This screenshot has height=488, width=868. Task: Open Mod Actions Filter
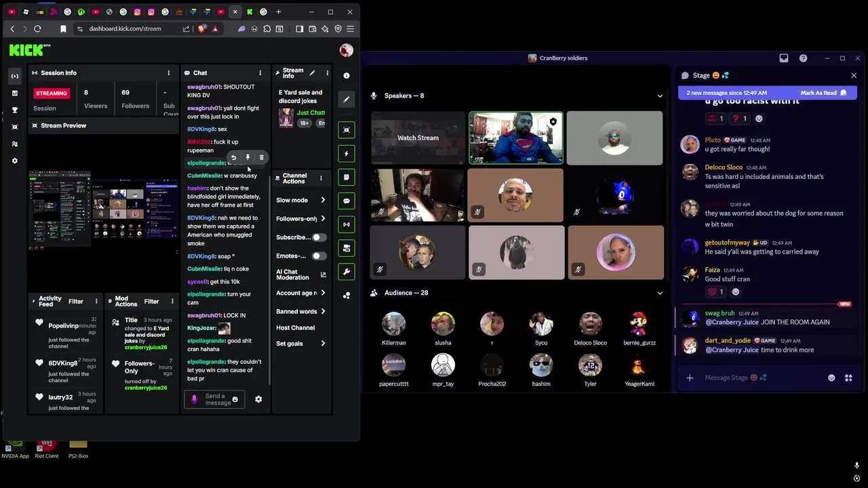pos(151,302)
